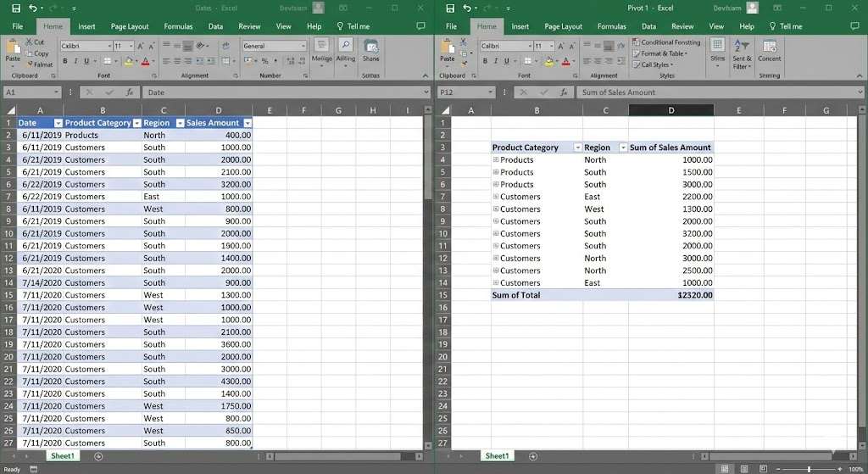Click the Name Box showing A1
Screen dimensions: 868x474
tap(28, 92)
